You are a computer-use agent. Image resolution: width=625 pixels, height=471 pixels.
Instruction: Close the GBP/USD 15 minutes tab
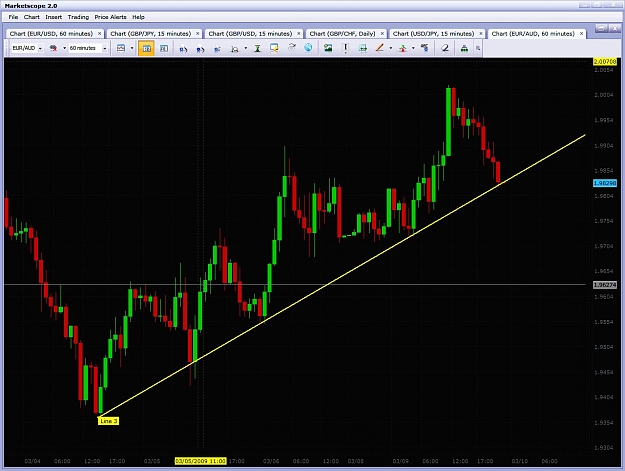[299, 34]
